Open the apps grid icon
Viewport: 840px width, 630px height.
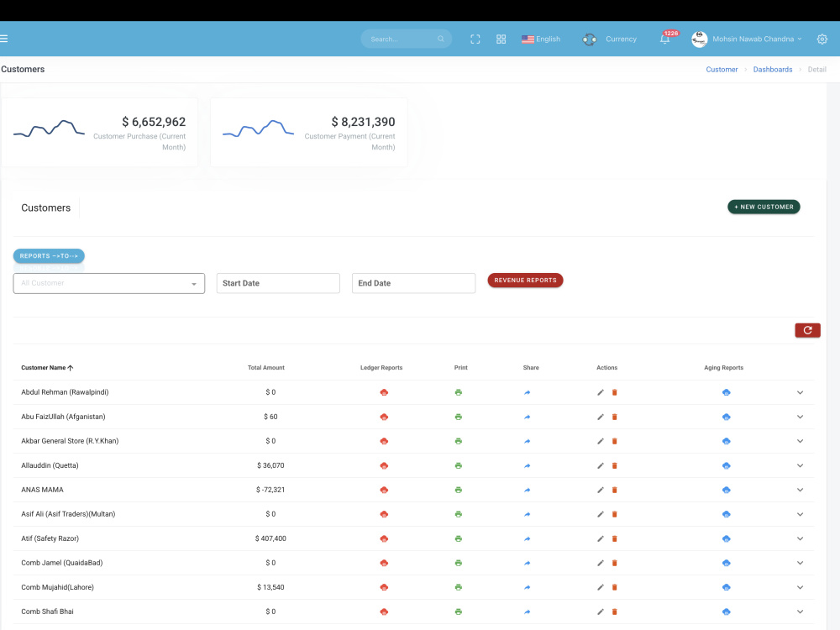point(501,39)
